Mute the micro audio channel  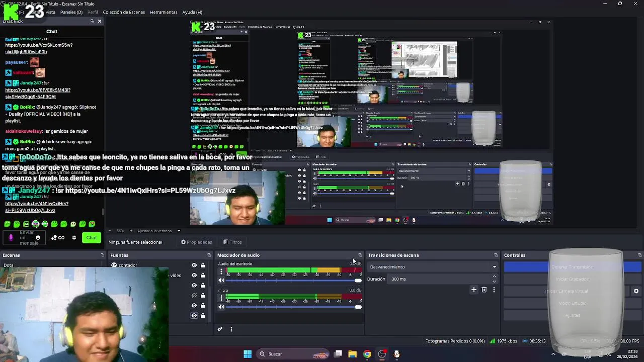click(221, 307)
